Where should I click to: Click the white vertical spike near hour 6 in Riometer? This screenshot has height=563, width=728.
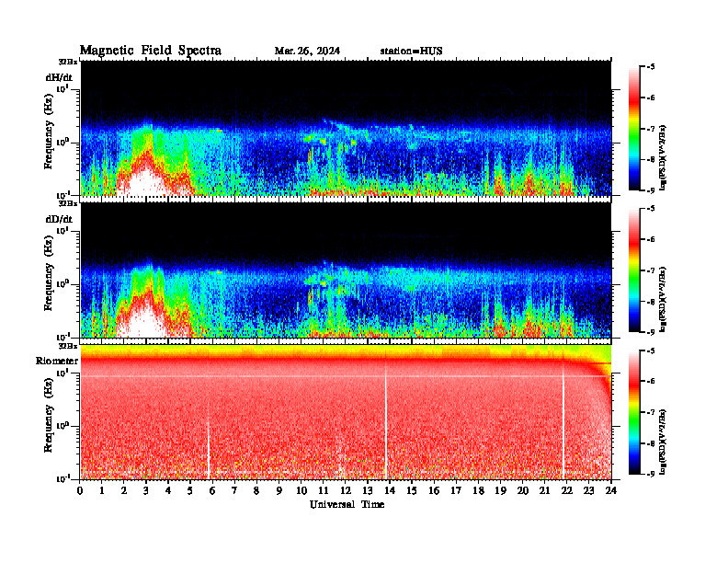coord(209,448)
